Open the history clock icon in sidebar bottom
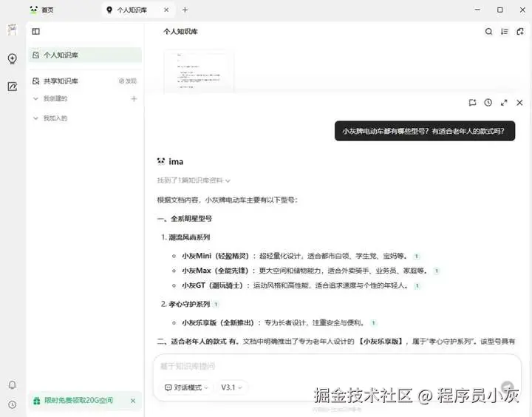 pos(13,404)
